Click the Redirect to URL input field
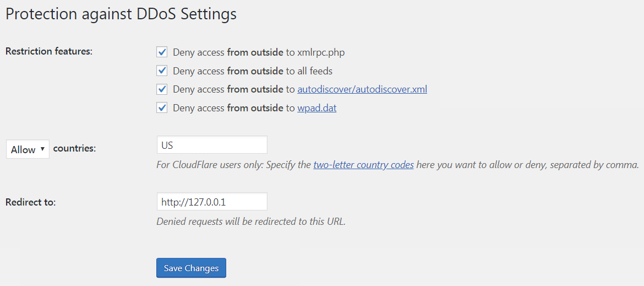644x286 pixels. coord(212,202)
